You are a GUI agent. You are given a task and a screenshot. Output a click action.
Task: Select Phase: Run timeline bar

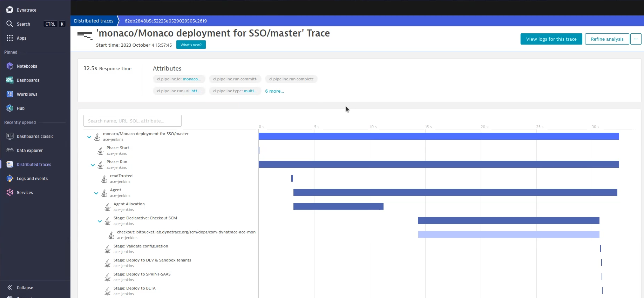(439, 164)
